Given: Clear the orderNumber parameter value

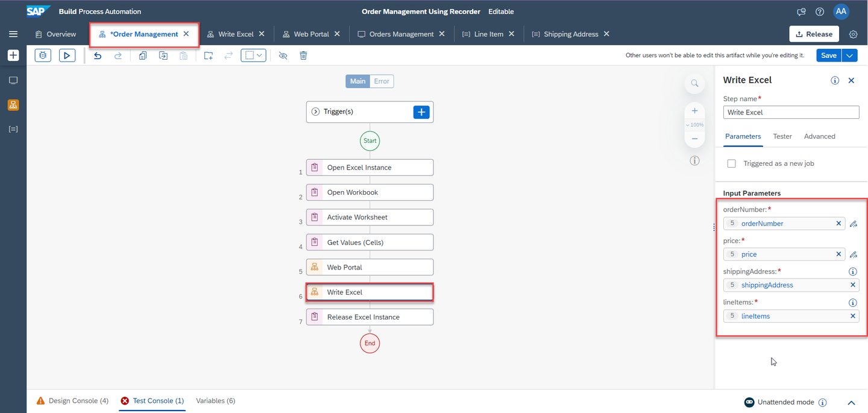Looking at the screenshot, I should (838, 224).
